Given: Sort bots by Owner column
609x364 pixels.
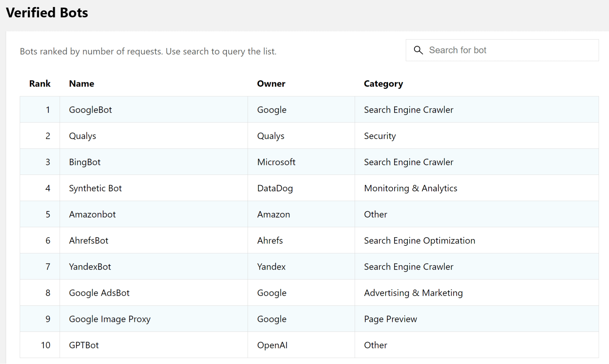Looking at the screenshot, I should coord(271,83).
